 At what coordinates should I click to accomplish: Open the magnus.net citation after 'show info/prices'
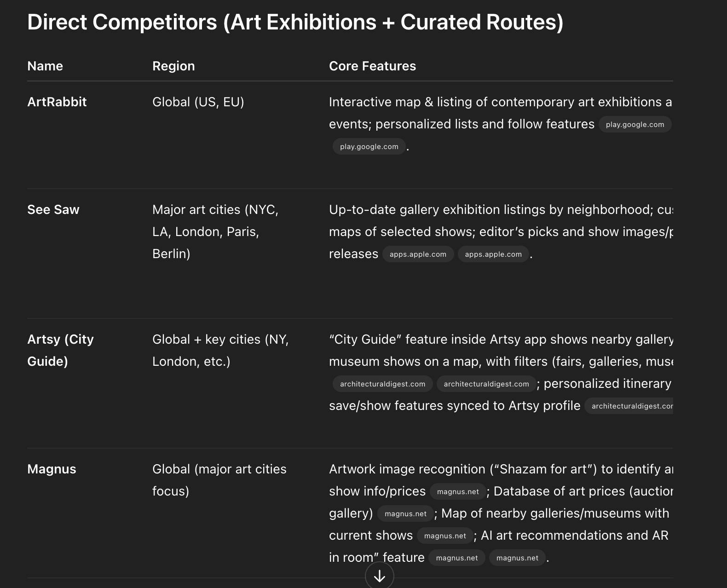coord(458,491)
